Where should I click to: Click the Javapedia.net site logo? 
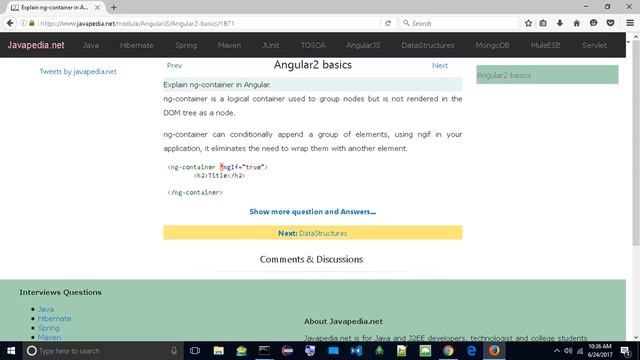(36, 45)
